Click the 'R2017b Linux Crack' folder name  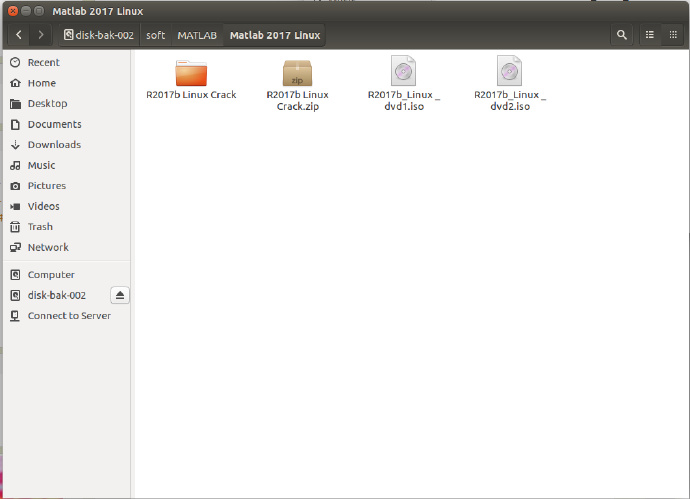point(191,95)
